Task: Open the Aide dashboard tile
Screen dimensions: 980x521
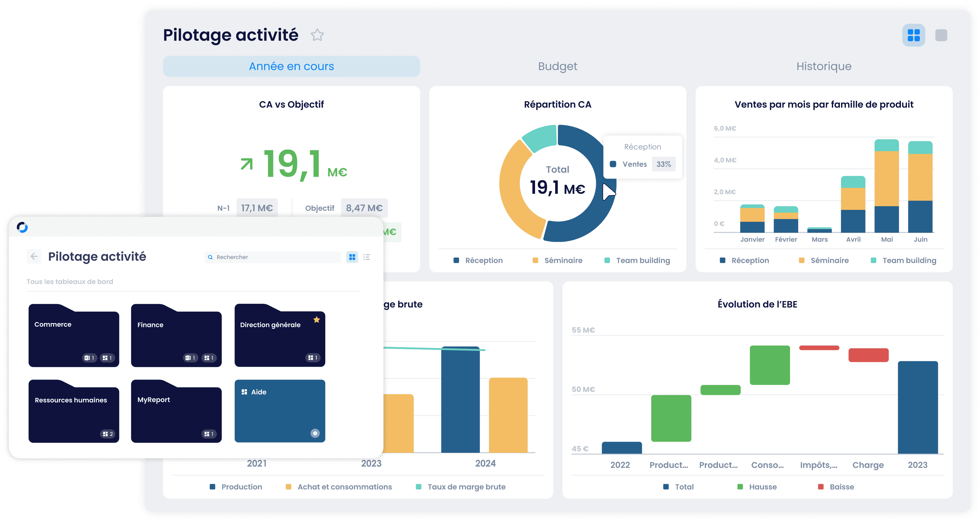Action: pos(280,411)
